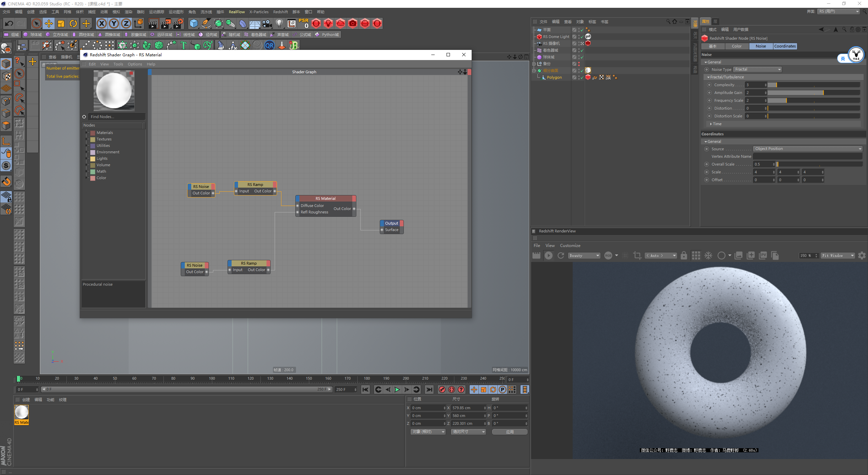
Task: Click the 应用 apply button
Action: tap(510, 432)
